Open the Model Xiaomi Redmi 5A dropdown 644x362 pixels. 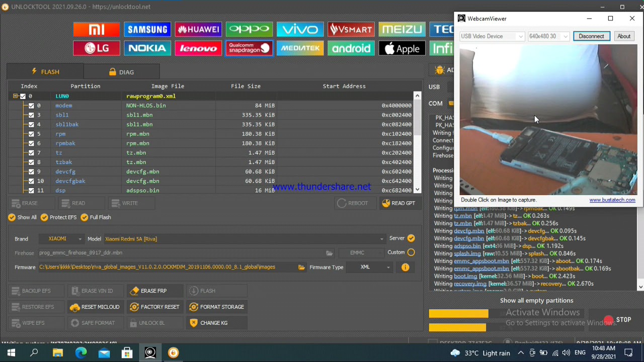(x=244, y=239)
